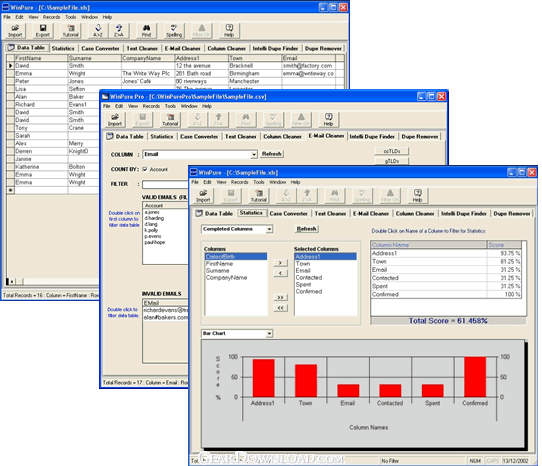Sort descending with the Z>A icon
The height and width of the screenshot is (466, 542).
click(x=119, y=30)
